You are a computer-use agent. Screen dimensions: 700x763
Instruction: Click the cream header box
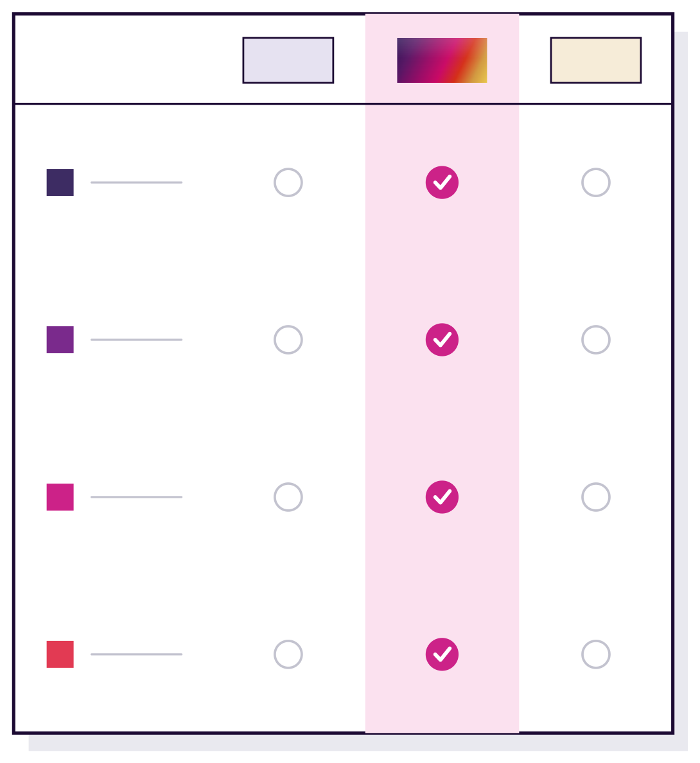596,60
